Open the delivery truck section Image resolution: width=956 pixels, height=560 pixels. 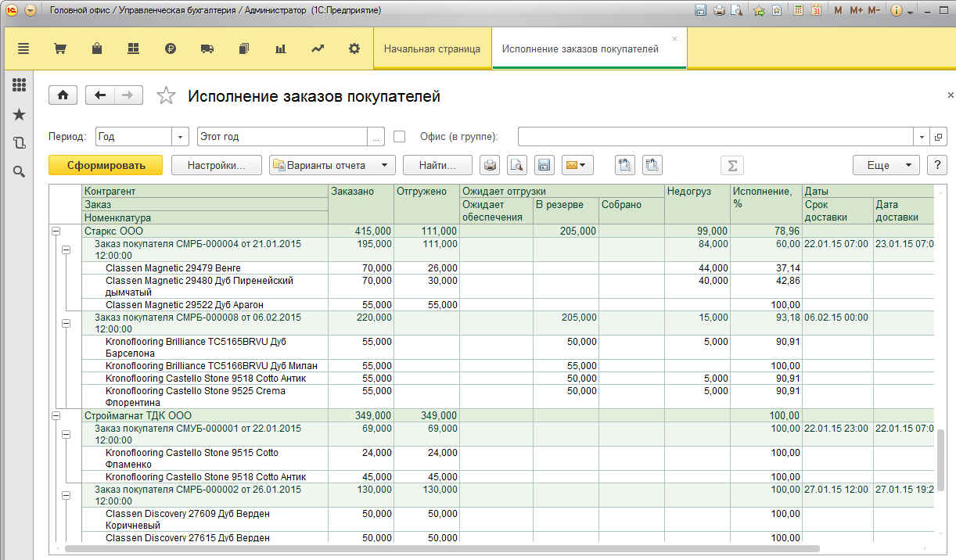tap(207, 48)
